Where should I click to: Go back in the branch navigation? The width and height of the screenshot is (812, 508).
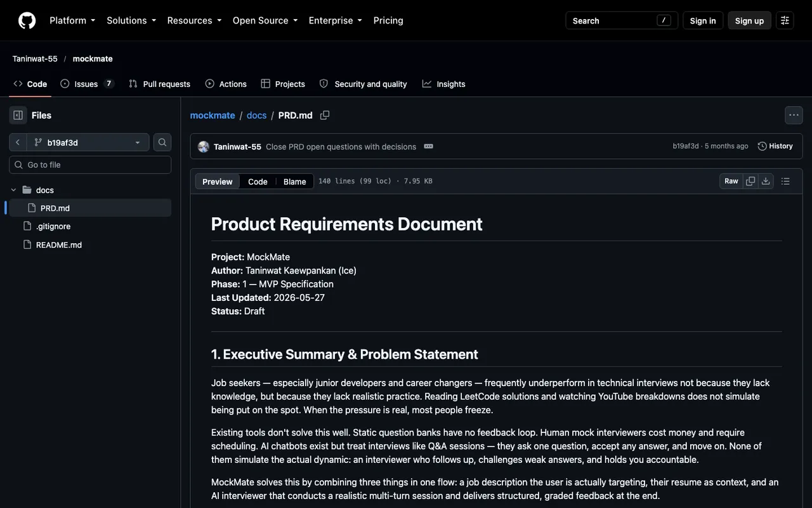pyautogui.click(x=18, y=142)
